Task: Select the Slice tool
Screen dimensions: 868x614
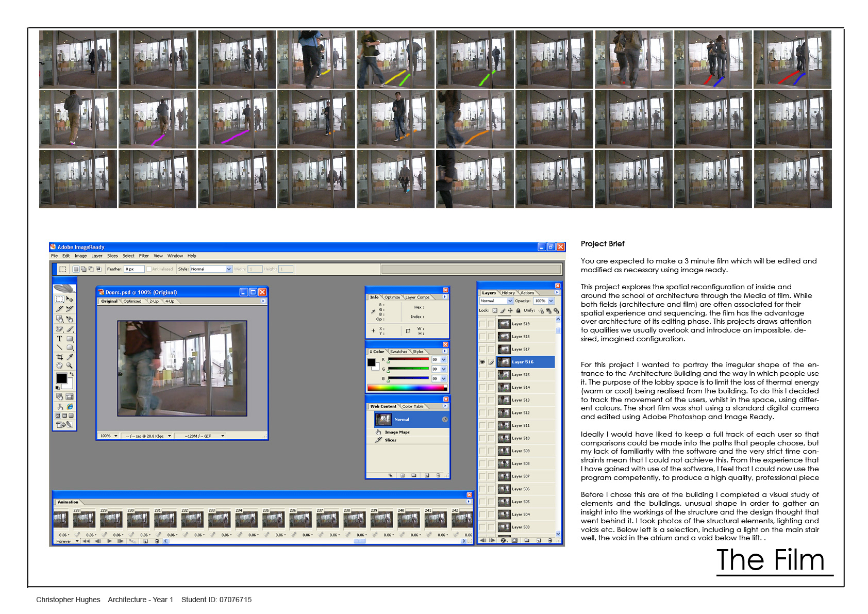Action: [x=59, y=309]
